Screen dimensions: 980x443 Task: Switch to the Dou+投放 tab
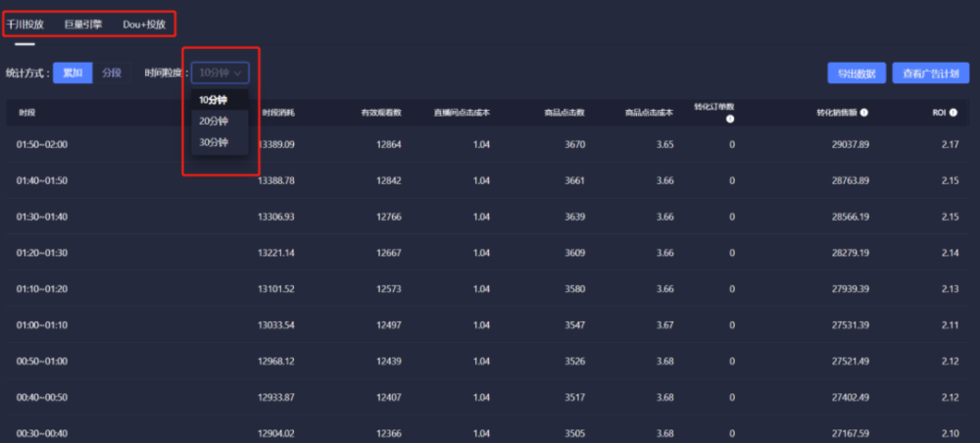click(x=144, y=25)
